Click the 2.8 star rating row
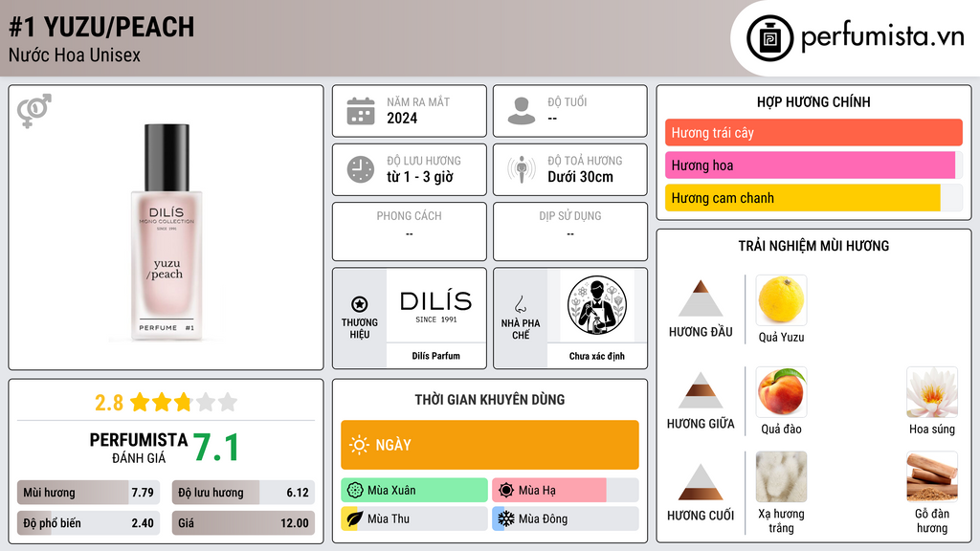This screenshot has width=980, height=551. click(x=167, y=402)
